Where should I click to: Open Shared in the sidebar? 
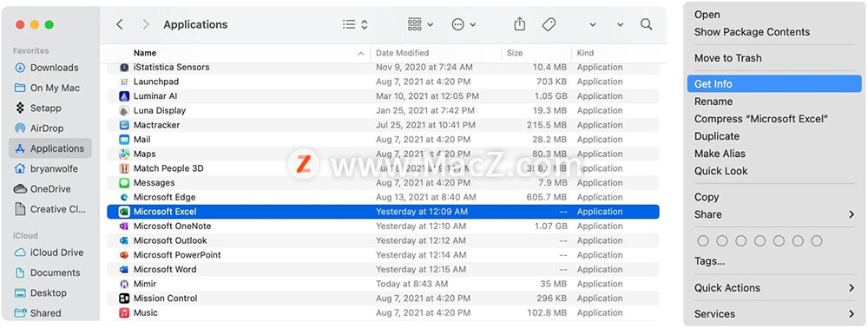[37, 313]
